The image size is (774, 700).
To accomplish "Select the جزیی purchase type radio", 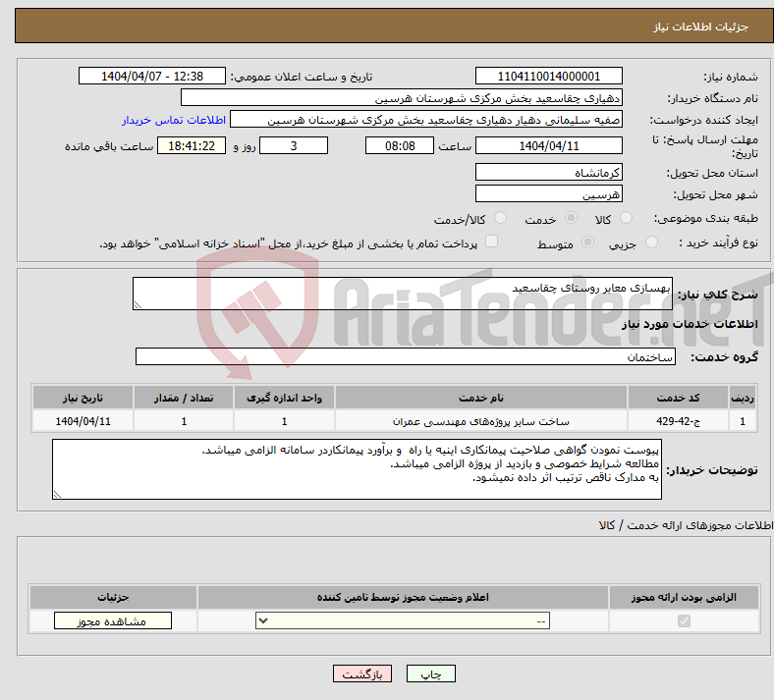I will point(651,242).
